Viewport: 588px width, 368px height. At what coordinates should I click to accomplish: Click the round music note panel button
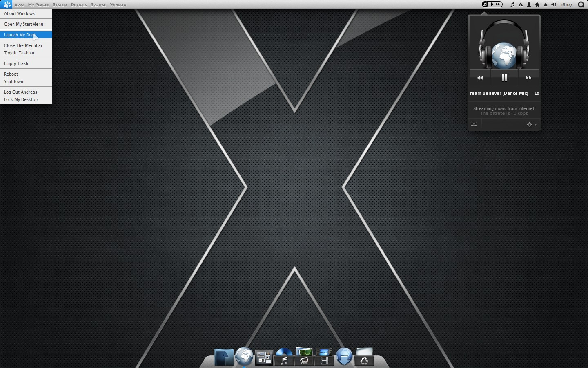[485, 4]
